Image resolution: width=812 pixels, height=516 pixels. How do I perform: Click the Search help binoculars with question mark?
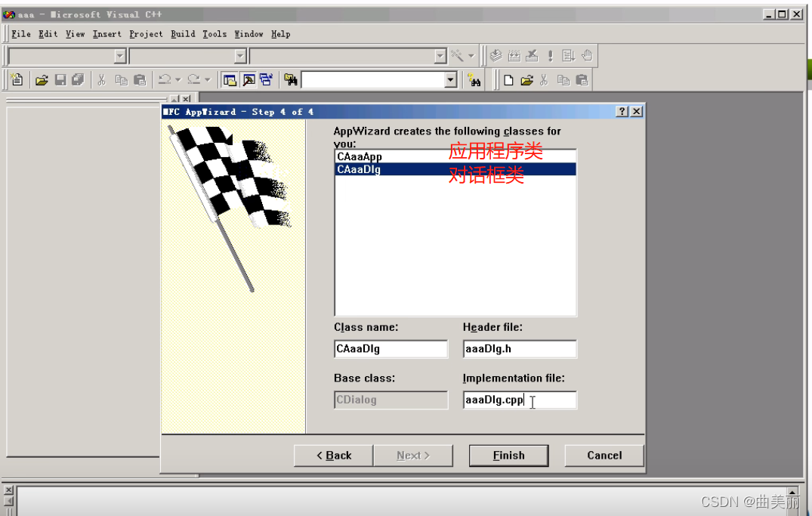tap(474, 80)
